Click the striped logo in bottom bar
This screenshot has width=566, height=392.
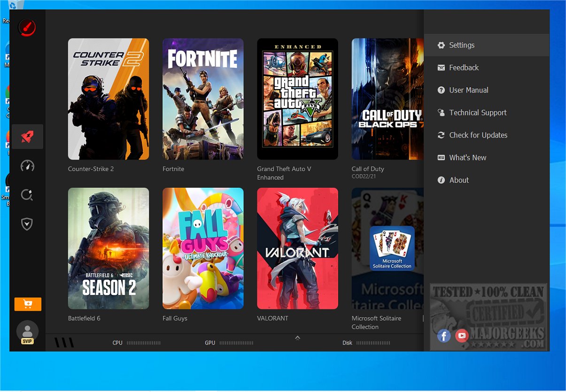(64, 343)
